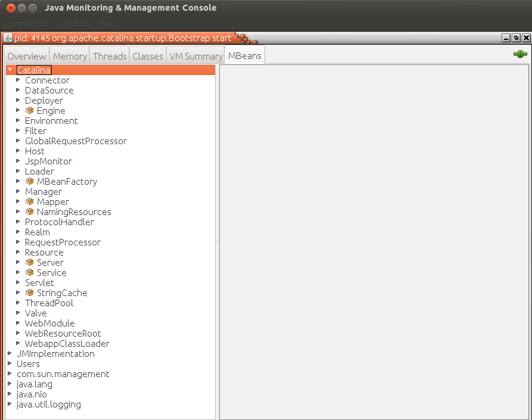The width and height of the screenshot is (532, 420).
Task: Select the StringCache tree item label
Action: 62,293
